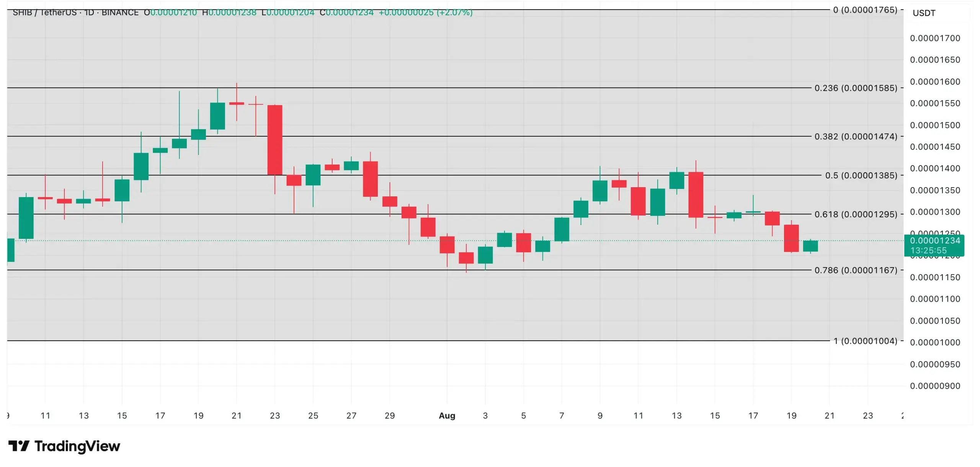Click the large red candle on July 23
This screenshot has width=980, height=467.
(x=275, y=140)
